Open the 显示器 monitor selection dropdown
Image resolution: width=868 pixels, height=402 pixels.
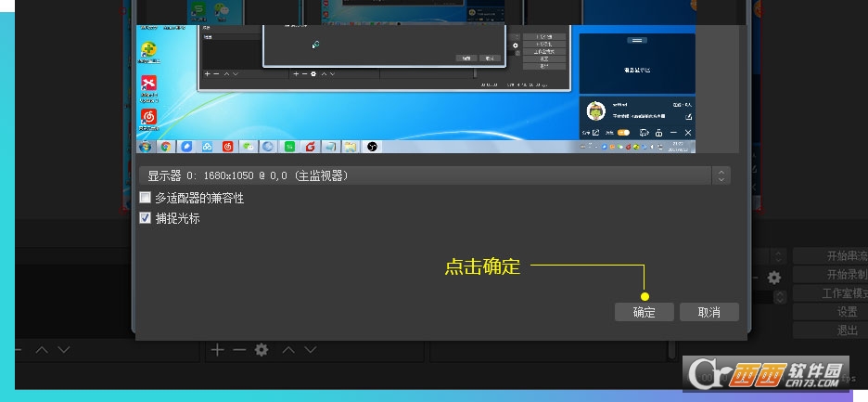pyautogui.click(x=433, y=175)
